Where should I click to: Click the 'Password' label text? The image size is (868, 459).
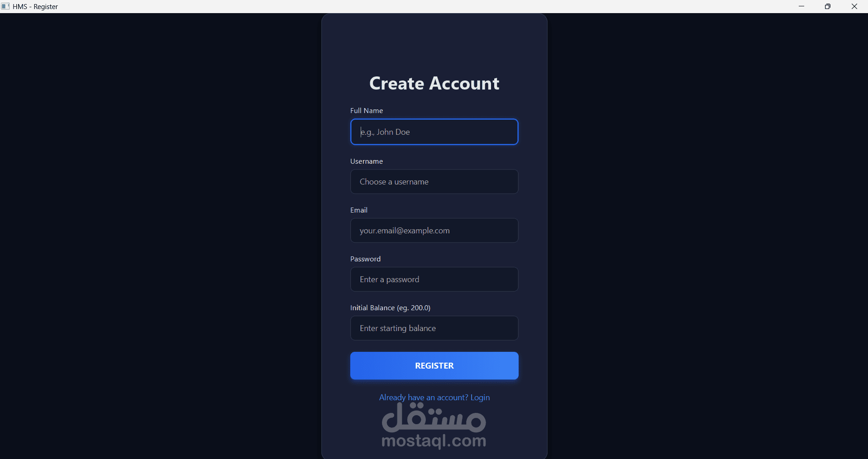(x=366, y=259)
